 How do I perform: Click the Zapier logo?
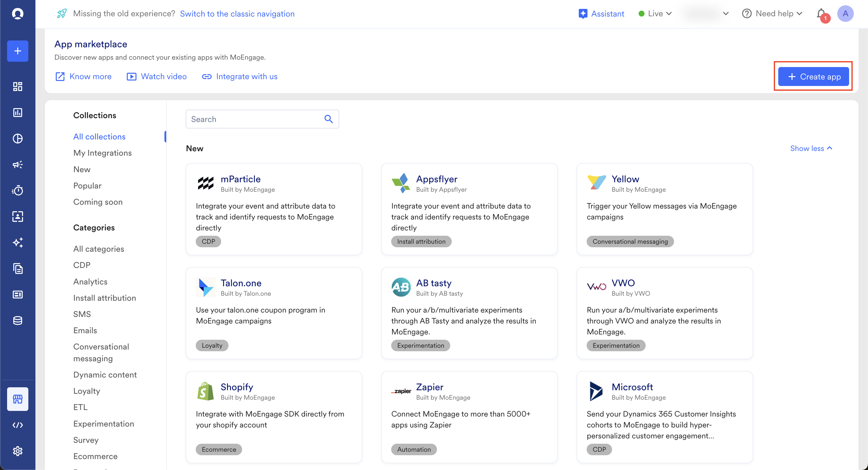(x=401, y=391)
